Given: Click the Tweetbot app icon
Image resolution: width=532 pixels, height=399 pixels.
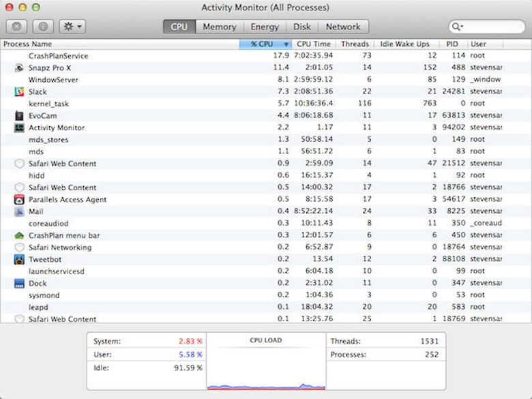Looking at the screenshot, I should pos(19,259).
